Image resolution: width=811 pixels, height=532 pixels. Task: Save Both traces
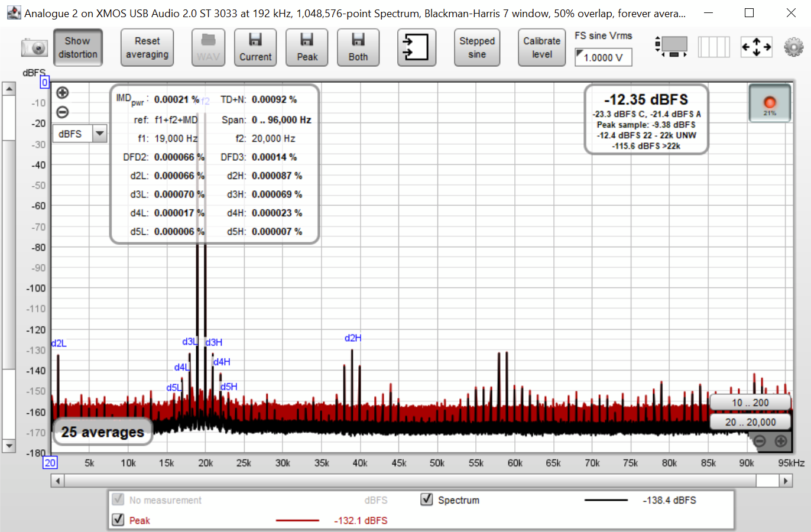358,47
